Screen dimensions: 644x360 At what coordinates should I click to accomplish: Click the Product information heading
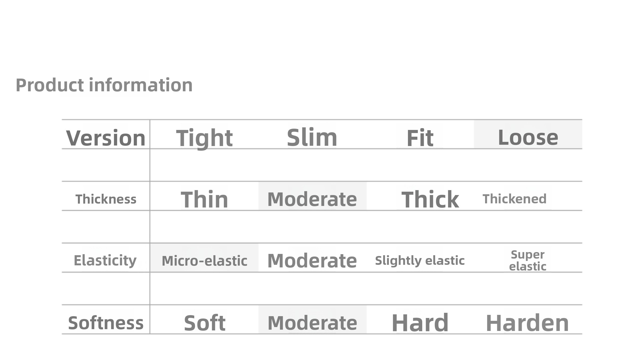click(x=104, y=85)
